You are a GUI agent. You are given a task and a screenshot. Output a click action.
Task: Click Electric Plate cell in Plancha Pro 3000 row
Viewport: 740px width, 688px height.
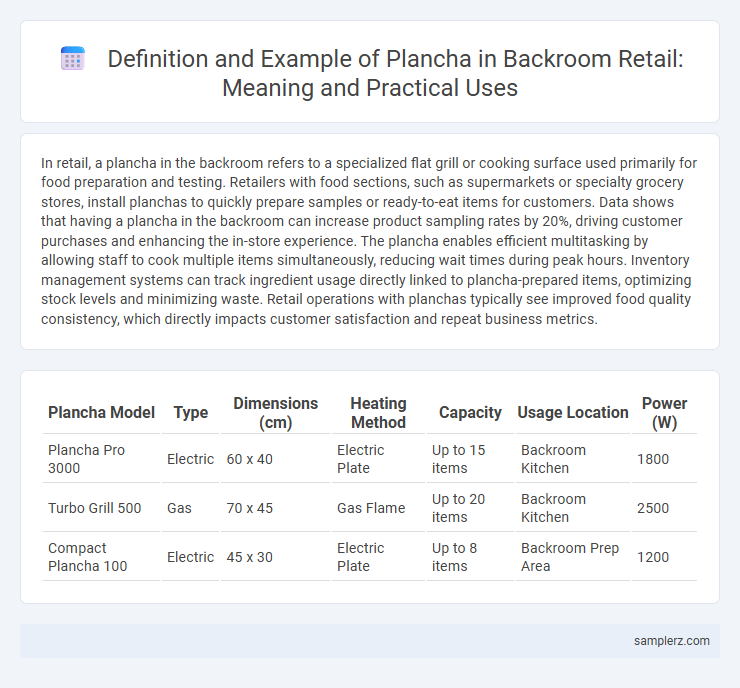[x=378, y=459]
